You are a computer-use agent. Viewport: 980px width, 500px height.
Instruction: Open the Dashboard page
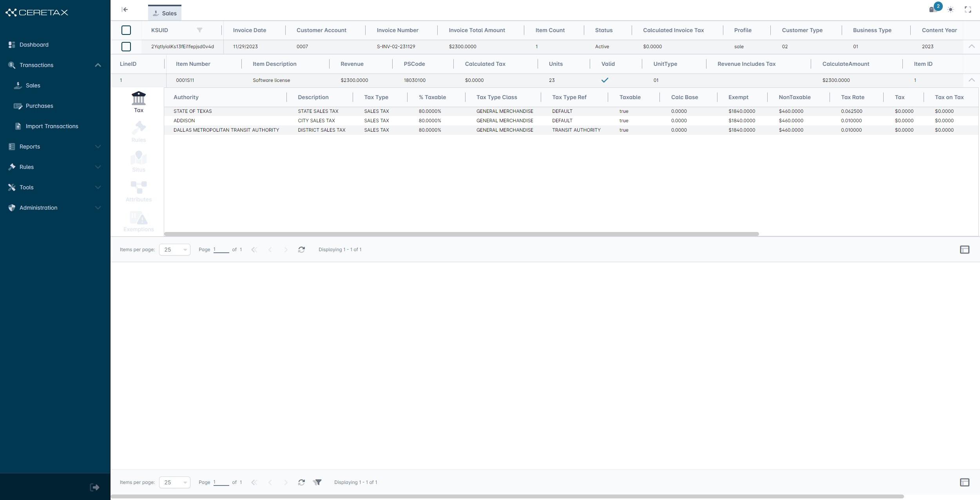click(x=34, y=45)
